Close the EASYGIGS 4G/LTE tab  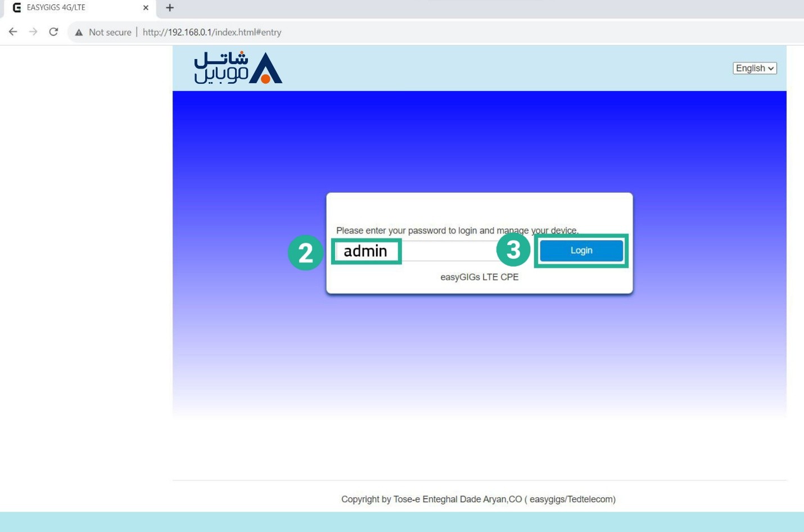[x=146, y=8]
